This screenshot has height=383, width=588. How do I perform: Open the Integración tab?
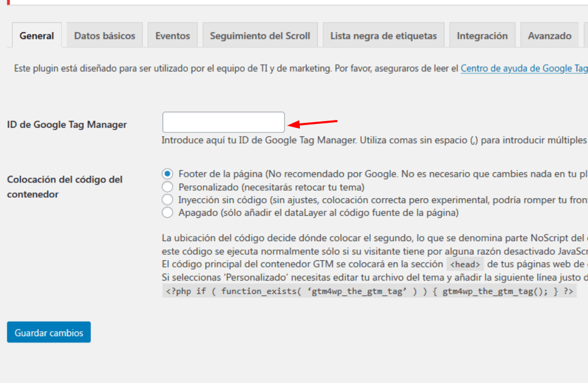[x=482, y=35]
